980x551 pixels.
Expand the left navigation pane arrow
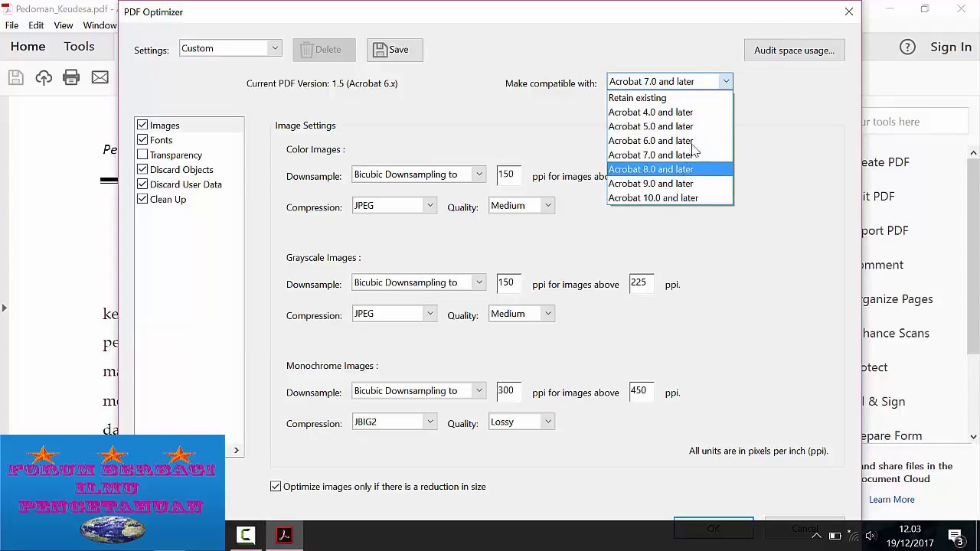[4, 308]
